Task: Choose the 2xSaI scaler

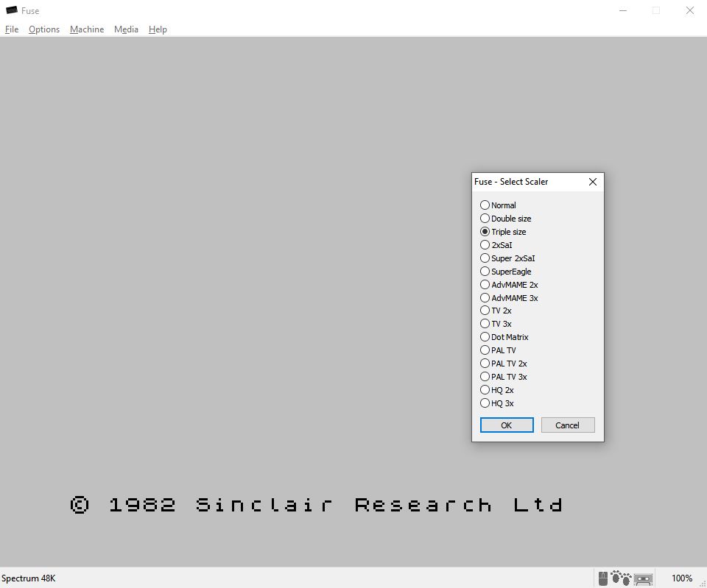Action: tap(485, 244)
